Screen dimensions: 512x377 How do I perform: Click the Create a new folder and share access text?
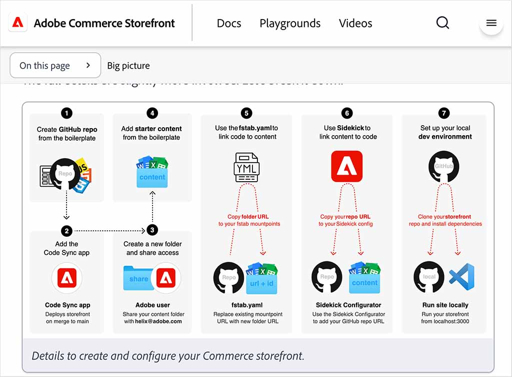153,248
